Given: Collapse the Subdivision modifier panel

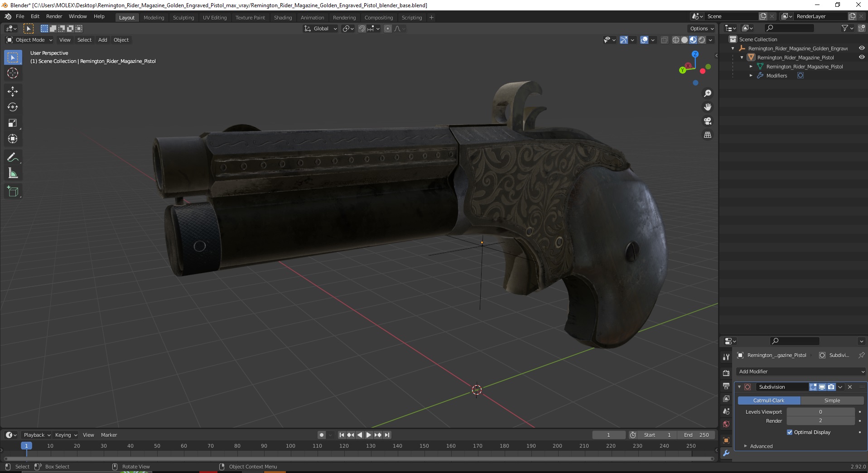Looking at the screenshot, I should point(739,387).
